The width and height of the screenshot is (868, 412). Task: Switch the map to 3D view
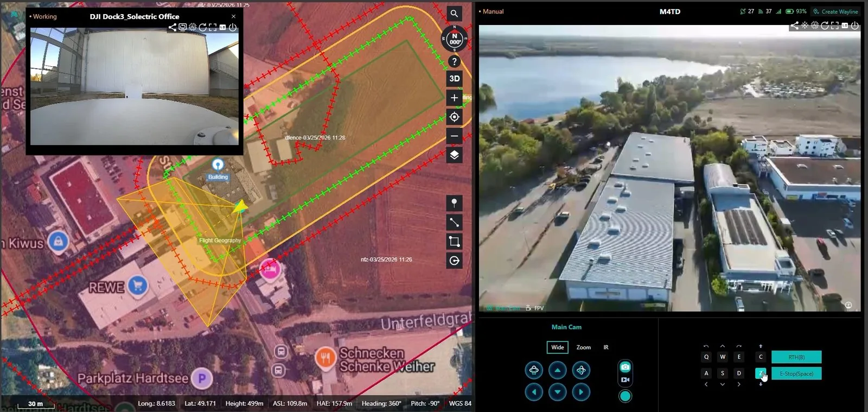tap(454, 79)
